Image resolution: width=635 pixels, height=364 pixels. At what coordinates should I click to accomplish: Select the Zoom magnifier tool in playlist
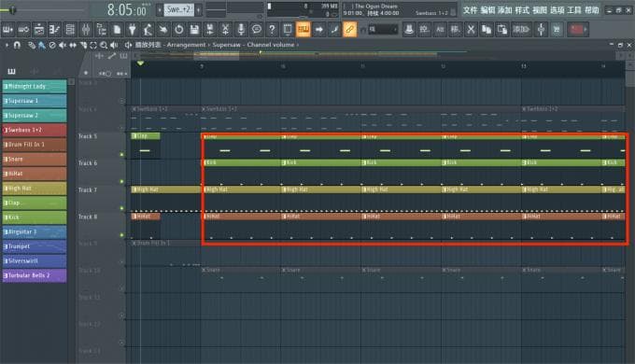104,45
